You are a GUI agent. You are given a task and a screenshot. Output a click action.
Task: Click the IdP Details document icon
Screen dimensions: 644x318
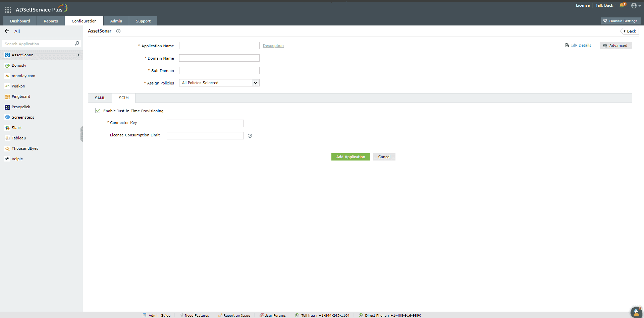click(x=567, y=45)
